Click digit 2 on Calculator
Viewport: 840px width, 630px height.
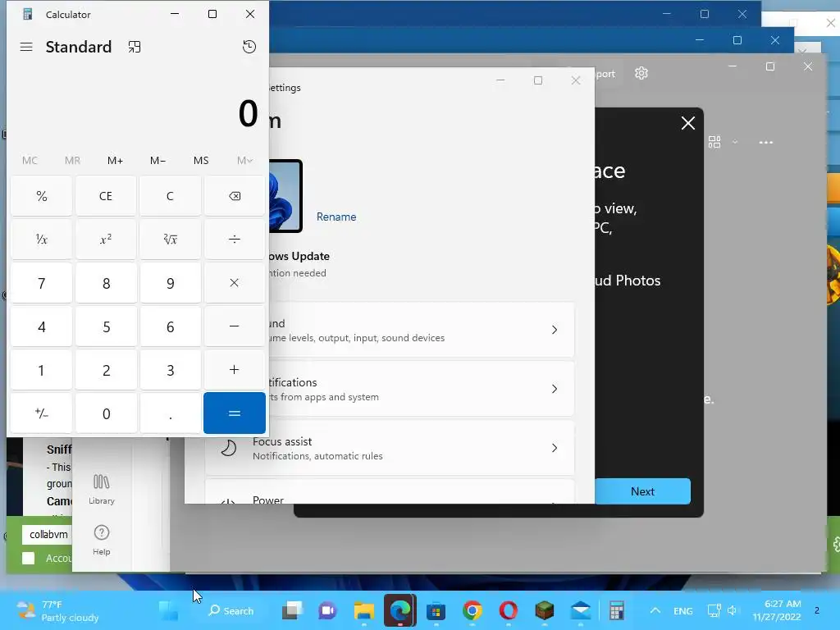[106, 370]
